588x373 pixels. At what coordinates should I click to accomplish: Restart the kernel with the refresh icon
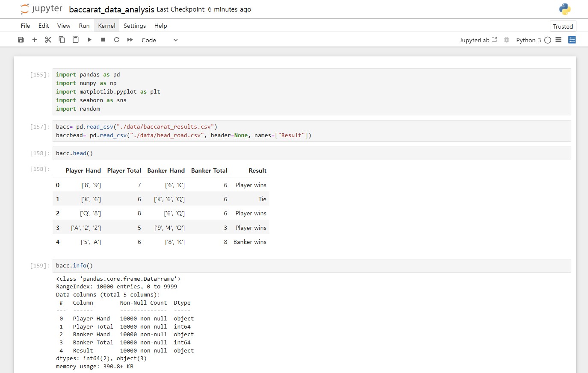116,40
